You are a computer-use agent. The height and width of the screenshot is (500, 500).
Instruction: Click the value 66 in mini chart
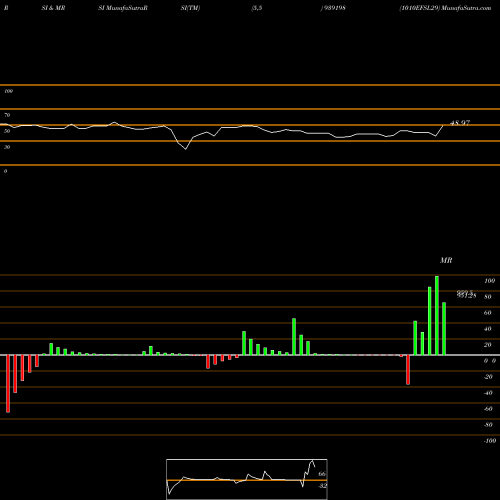(x=322, y=474)
